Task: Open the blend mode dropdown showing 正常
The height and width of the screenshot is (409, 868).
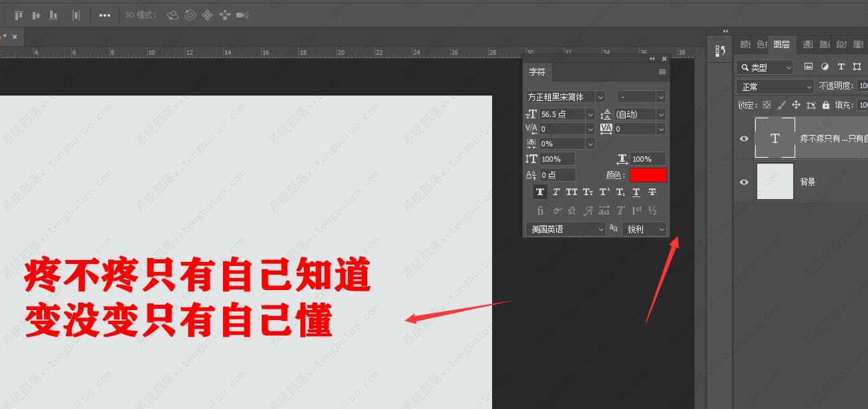Action: point(773,86)
